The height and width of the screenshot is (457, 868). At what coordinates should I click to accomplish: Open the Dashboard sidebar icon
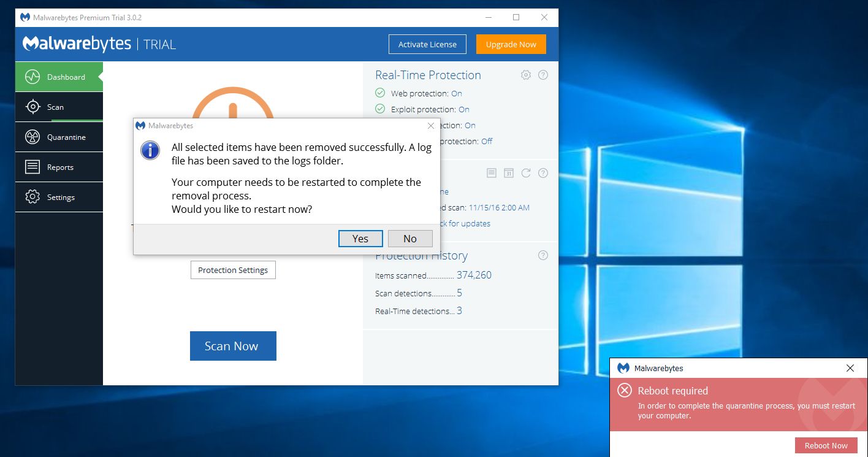32,77
